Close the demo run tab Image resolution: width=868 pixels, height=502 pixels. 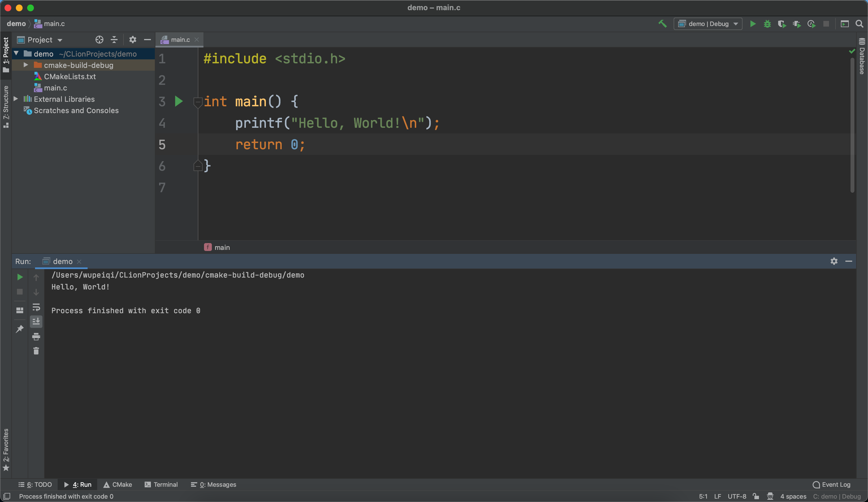coord(79,261)
